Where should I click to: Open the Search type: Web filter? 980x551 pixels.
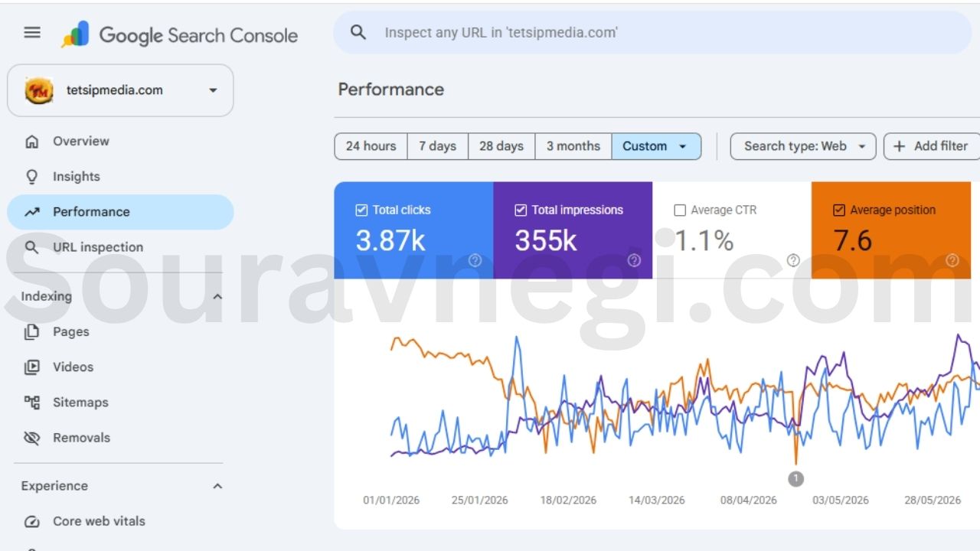803,146
